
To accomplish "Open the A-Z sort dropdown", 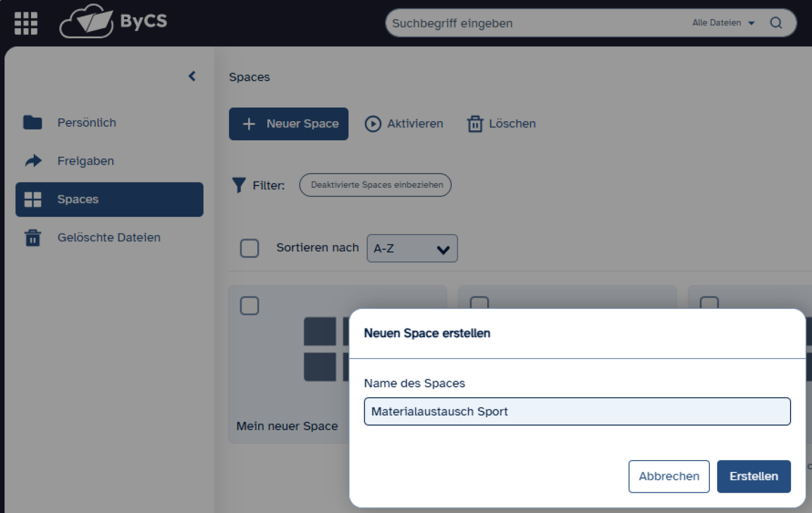I will click(x=412, y=248).
